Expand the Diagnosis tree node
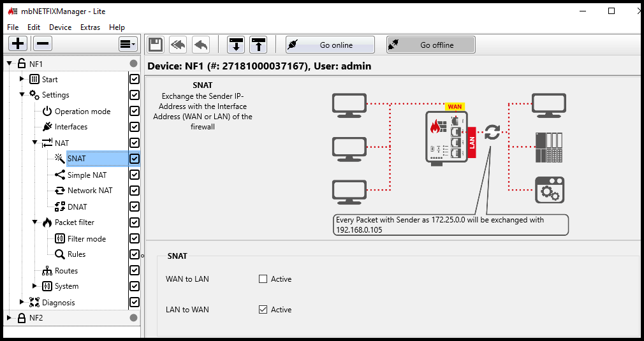The height and width of the screenshot is (341, 644). pyautogui.click(x=22, y=301)
